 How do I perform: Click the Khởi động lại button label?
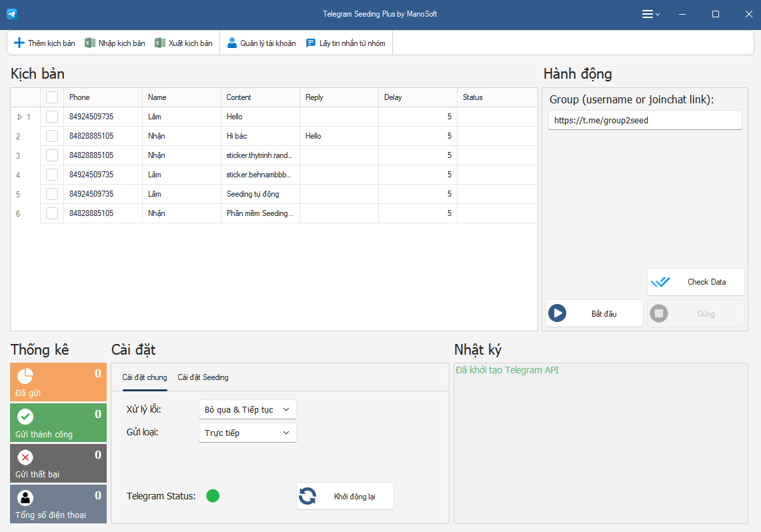point(355,497)
